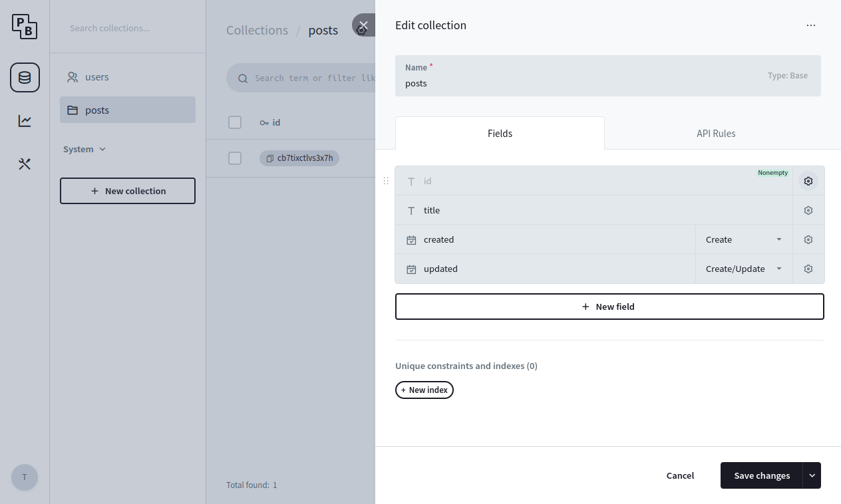Open the collection options three-dot menu
841x504 pixels.
click(811, 25)
